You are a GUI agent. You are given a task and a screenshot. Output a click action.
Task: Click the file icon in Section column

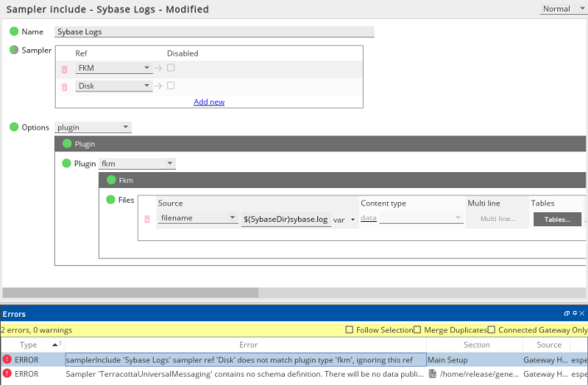tap(432, 374)
